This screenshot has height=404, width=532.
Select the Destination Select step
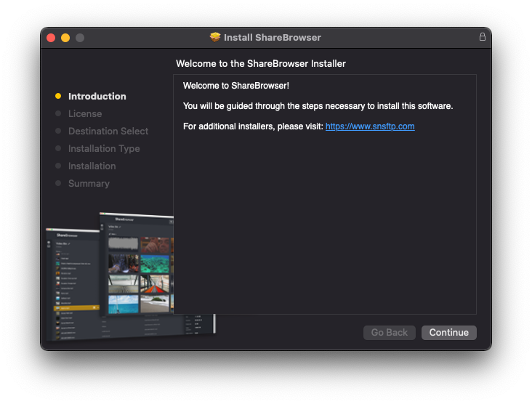click(108, 132)
